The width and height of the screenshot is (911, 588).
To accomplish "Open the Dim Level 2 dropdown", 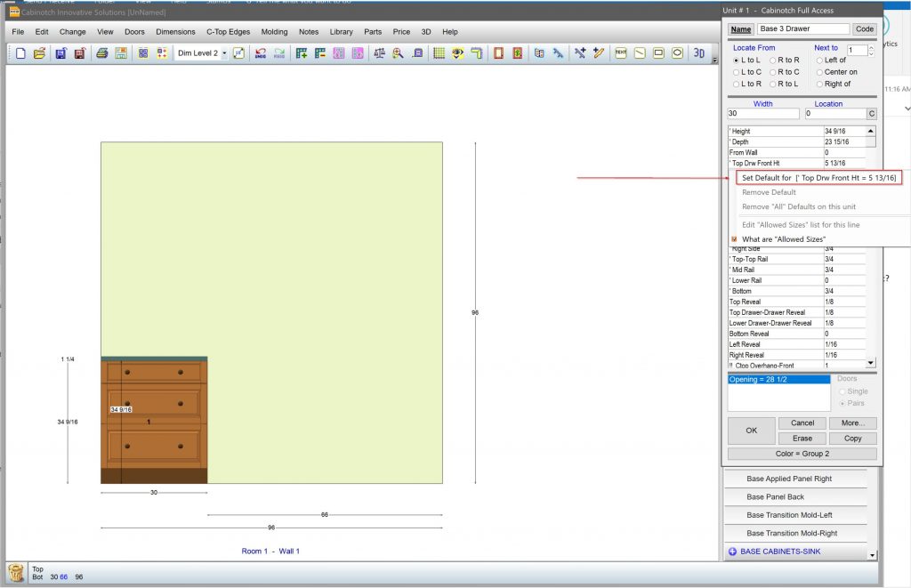I will coord(224,53).
